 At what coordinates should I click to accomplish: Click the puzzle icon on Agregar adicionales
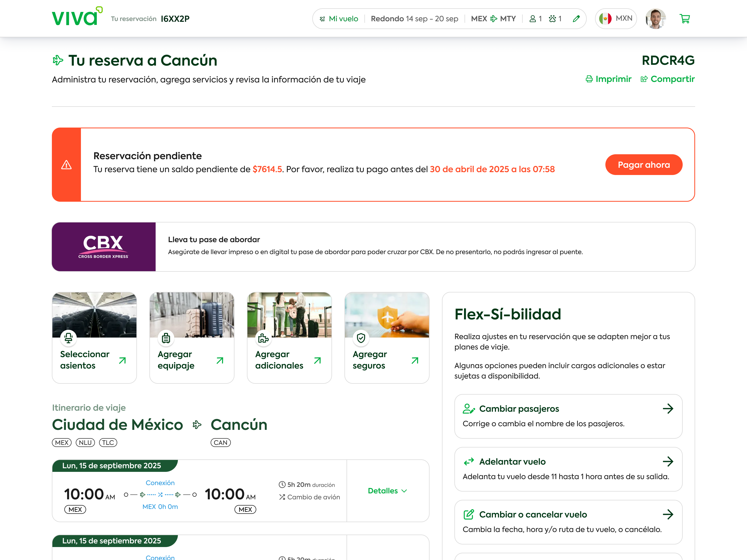264,338
